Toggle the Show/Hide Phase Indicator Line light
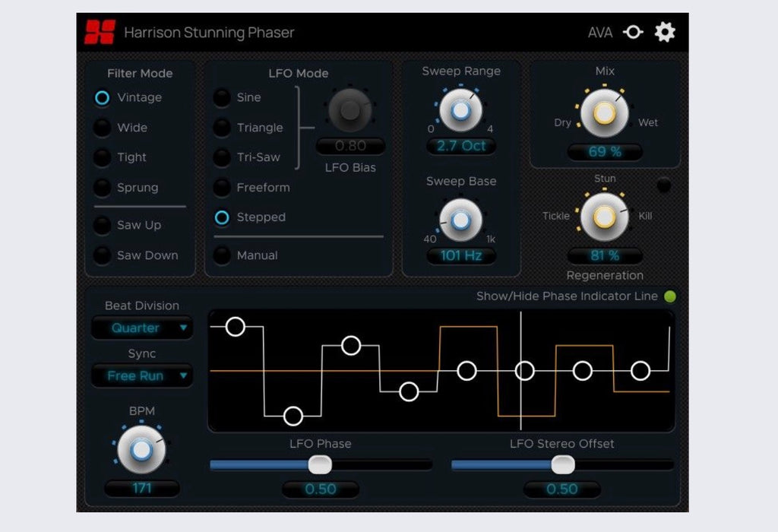The width and height of the screenshot is (778, 532). point(670,296)
